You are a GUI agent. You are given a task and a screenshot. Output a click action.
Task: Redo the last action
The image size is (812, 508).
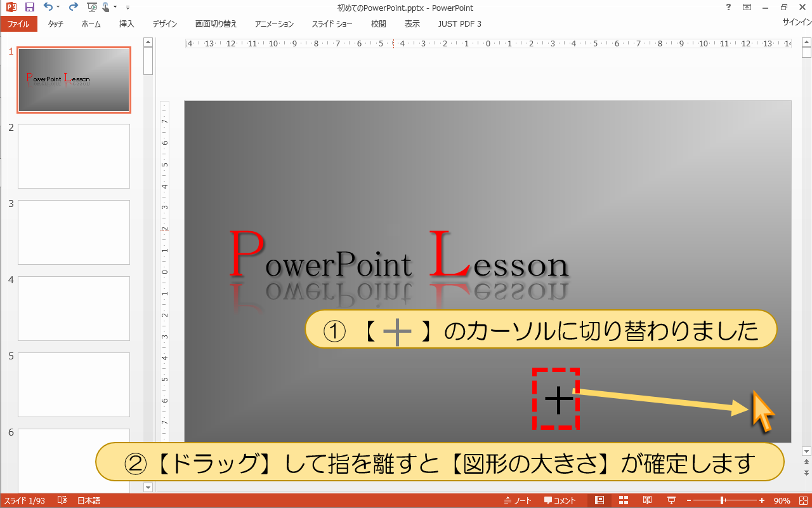[x=74, y=8]
